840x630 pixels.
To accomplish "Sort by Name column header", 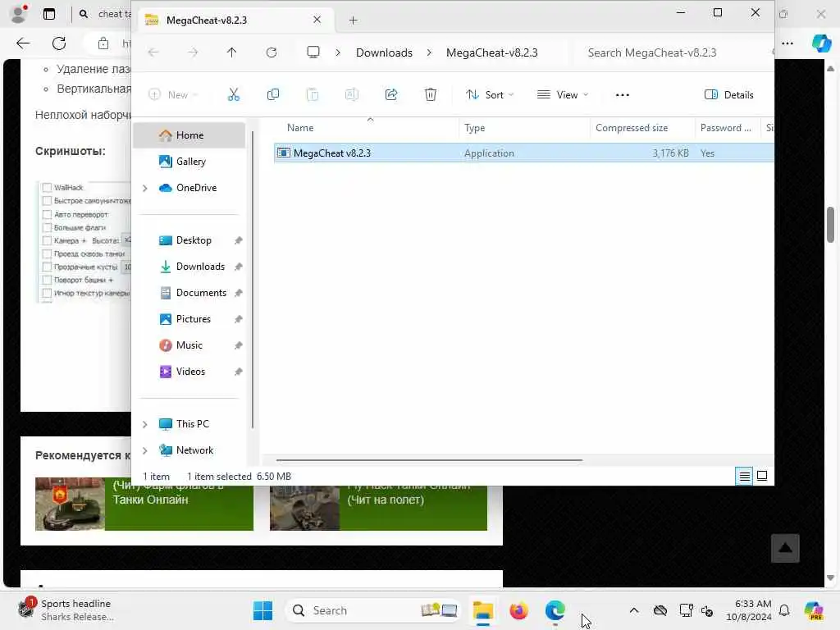I will [370, 127].
